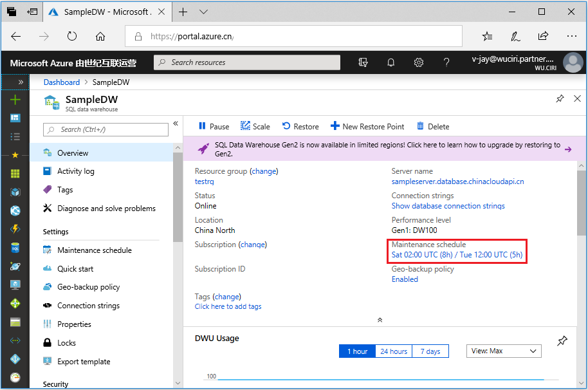Click the Sat 02:00 UTC maintenance schedule link
The width and height of the screenshot is (588, 390).
[x=457, y=255]
